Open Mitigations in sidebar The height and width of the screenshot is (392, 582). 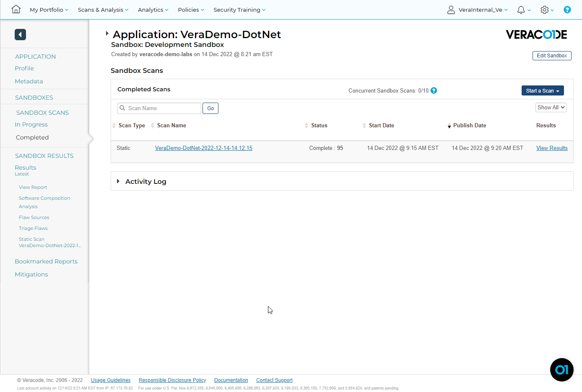coord(31,274)
